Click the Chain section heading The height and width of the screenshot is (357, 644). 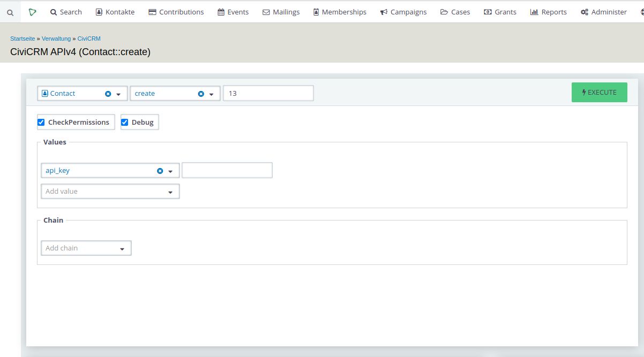pos(53,221)
